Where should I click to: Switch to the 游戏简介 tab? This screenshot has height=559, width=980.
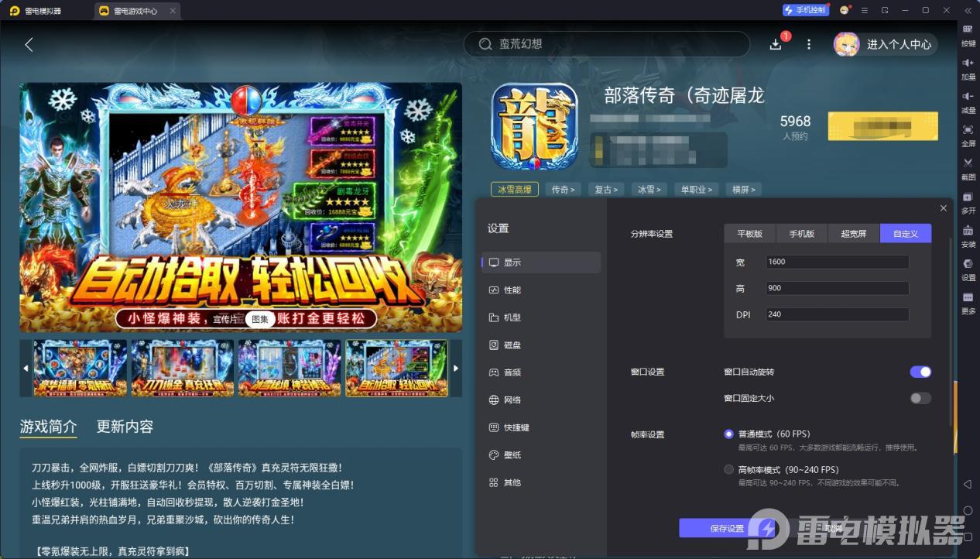point(49,427)
